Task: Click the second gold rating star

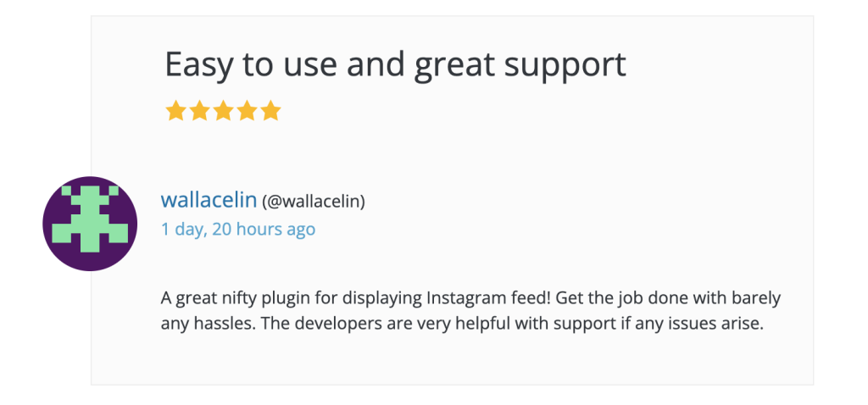Action: point(199,110)
